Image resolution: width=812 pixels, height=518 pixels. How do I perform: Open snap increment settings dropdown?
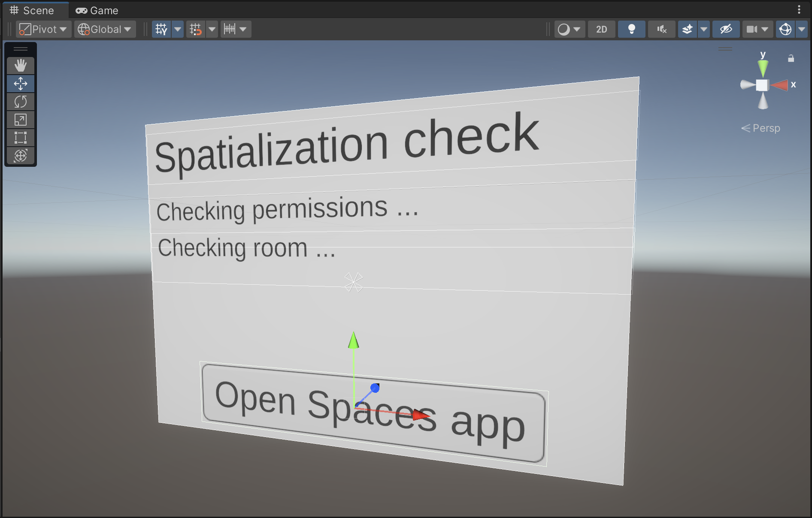(243, 29)
